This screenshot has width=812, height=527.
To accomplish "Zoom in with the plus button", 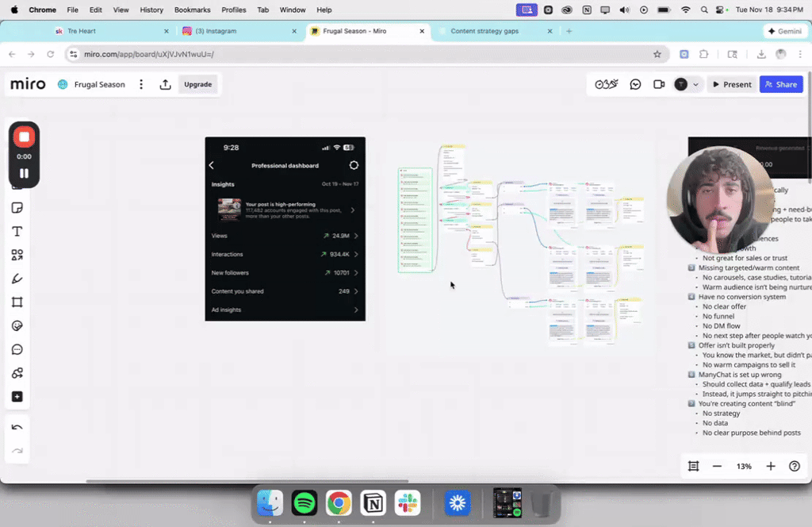I will click(x=771, y=467).
